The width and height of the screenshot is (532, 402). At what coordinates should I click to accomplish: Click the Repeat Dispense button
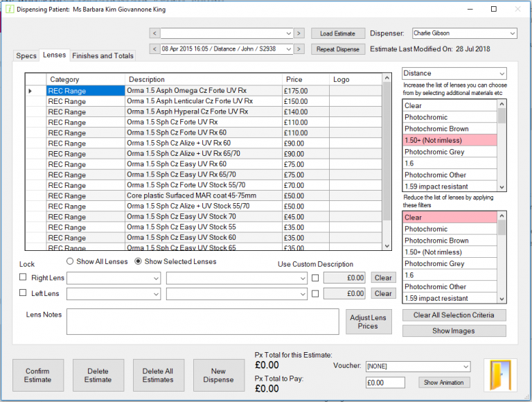point(337,49)
